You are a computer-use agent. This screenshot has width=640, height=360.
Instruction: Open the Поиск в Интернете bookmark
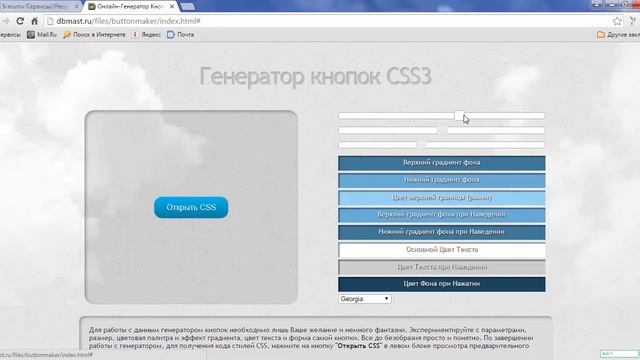pos(94,35)
